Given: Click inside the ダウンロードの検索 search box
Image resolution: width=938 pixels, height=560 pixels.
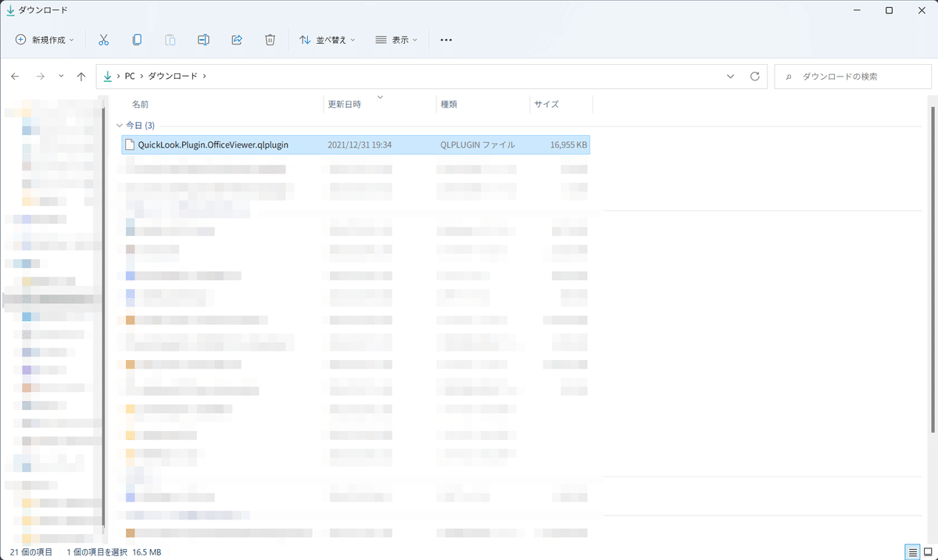Looking at the screenshot, I should [x=852, y=76].
